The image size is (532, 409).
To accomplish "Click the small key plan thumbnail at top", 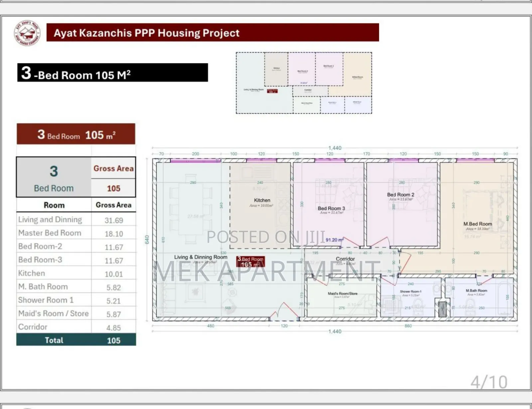I will pos(304,83).
